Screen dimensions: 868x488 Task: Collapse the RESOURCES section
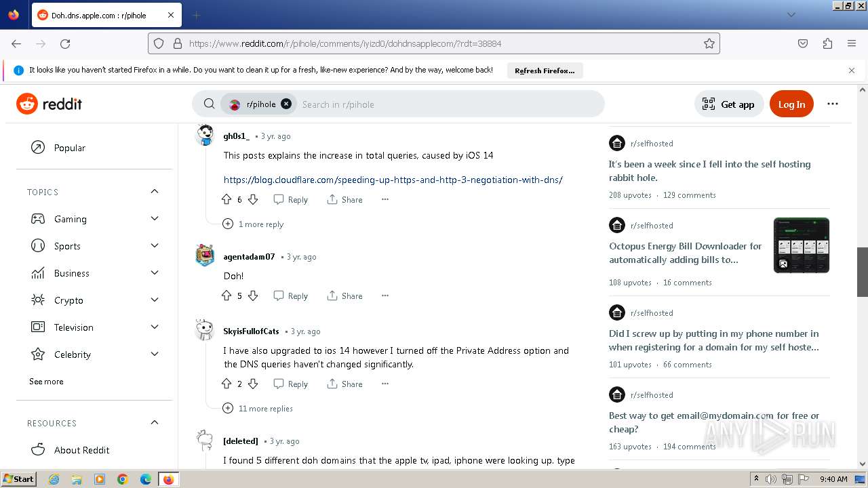pos(155,422)
